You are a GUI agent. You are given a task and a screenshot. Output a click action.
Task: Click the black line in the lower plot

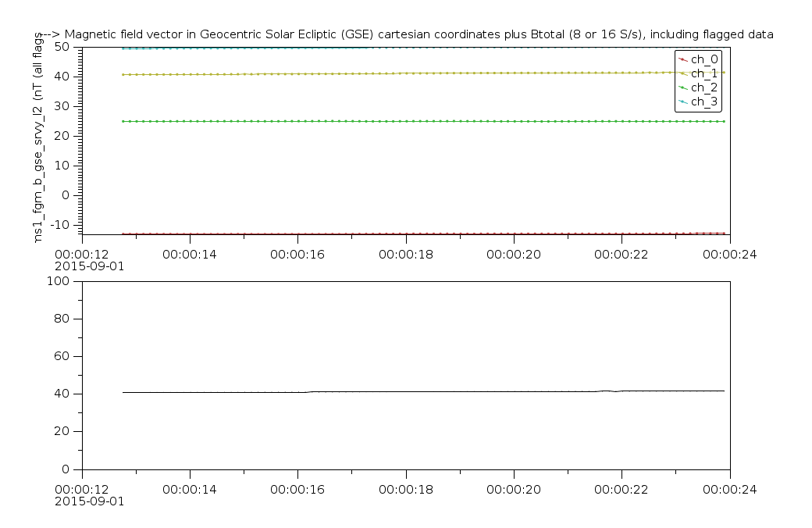(390, 391)
